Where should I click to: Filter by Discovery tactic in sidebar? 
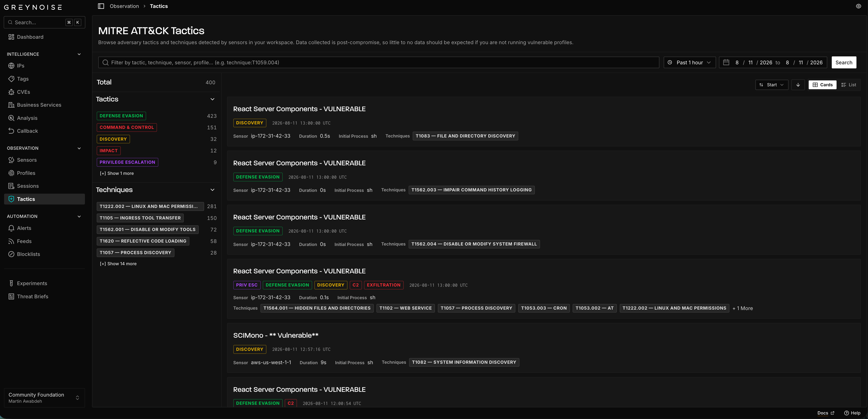pos(113,139)
